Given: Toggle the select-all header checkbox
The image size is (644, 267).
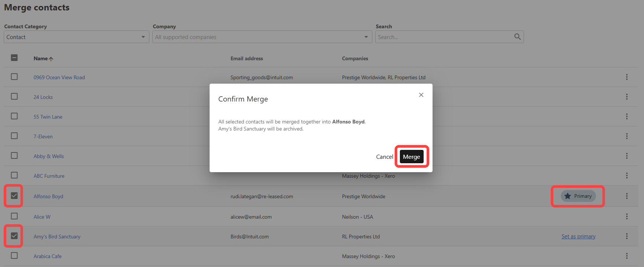Looking at the screenshot, I should point(14,58).
